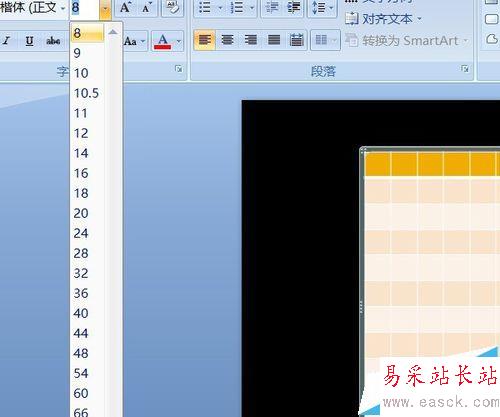
Task: Click the font size input box
Action: click(x=85, y=8)
